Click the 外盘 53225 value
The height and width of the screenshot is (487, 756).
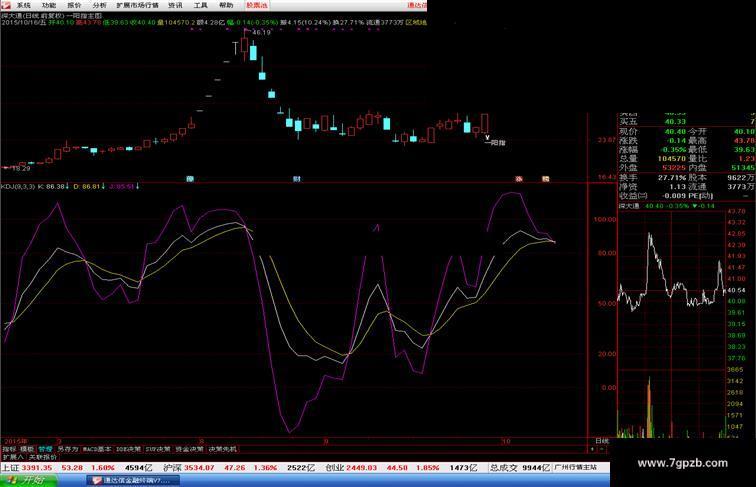(x=674, y=168)
